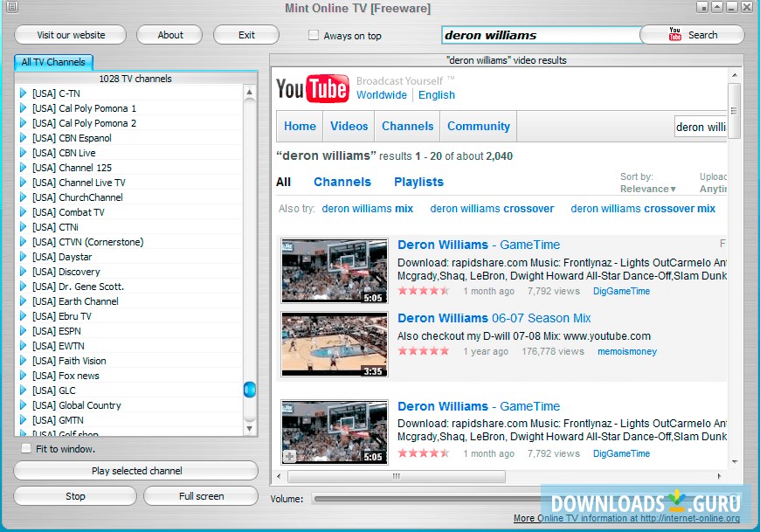The height and width of the screenshot is (532, 760).
Task: Click the star rating under Deron Williams GameTime
Action: tap(423, 291)
